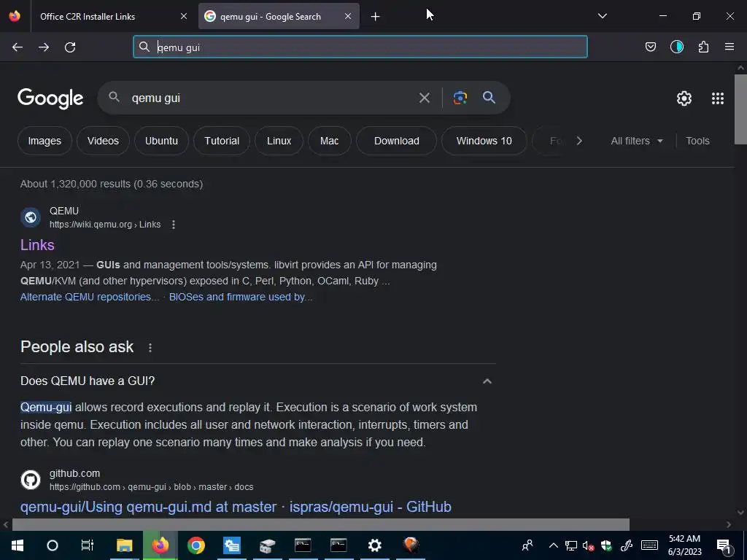Viewport: 747px width, 560px height.
Task: Reload the current page
Action: pyautogui.click(x=70, y=47)
